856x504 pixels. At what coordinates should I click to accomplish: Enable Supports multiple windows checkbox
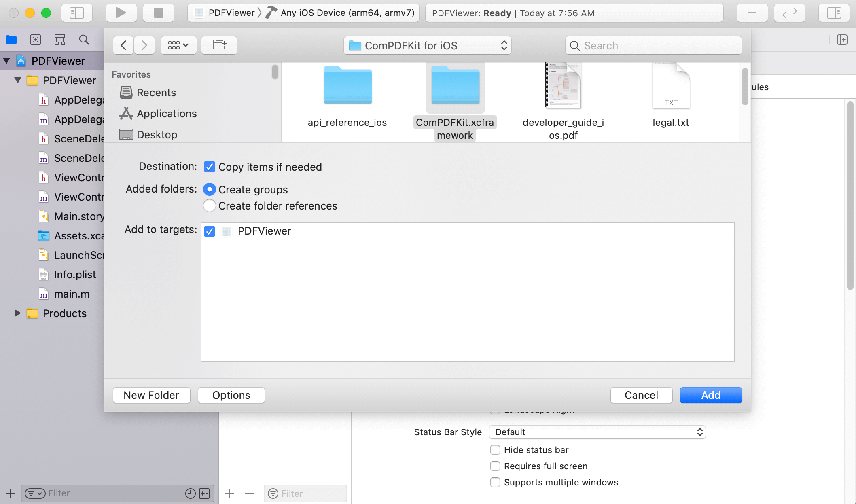495,482
